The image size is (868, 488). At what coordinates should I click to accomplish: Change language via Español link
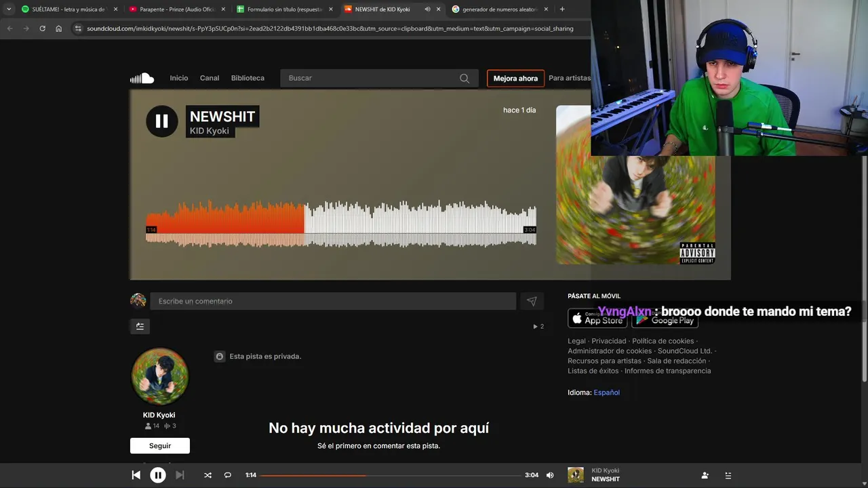(x=606, y=392)
